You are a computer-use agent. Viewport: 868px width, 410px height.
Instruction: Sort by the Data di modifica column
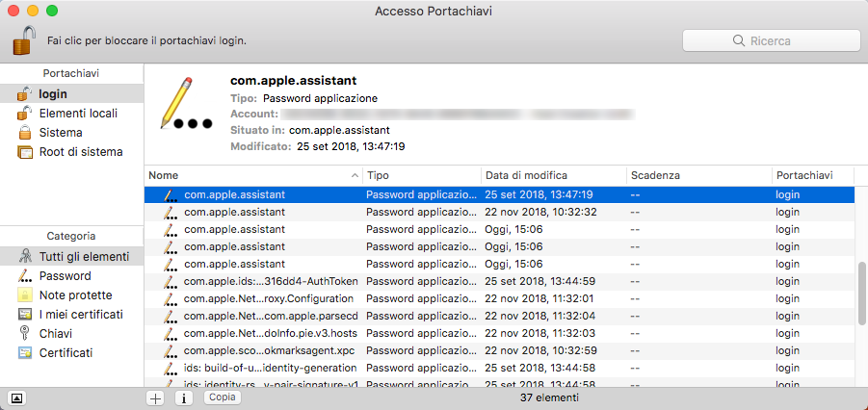click(x=551, y=175)
